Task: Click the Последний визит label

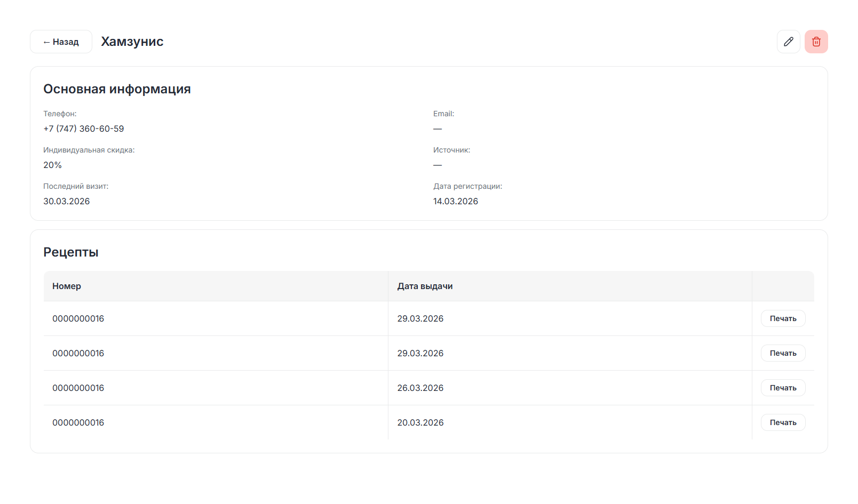Action: pyautogui.click(x=76, y=186)
